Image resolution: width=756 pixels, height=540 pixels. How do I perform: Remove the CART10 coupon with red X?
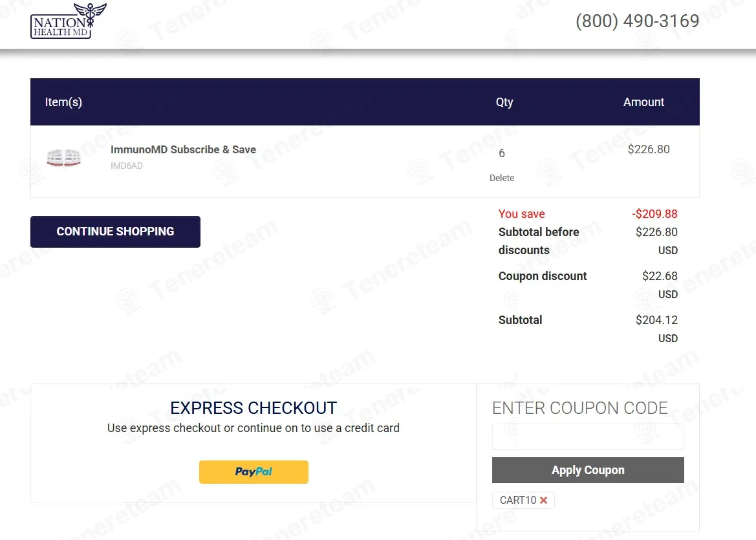click(543, 500)
